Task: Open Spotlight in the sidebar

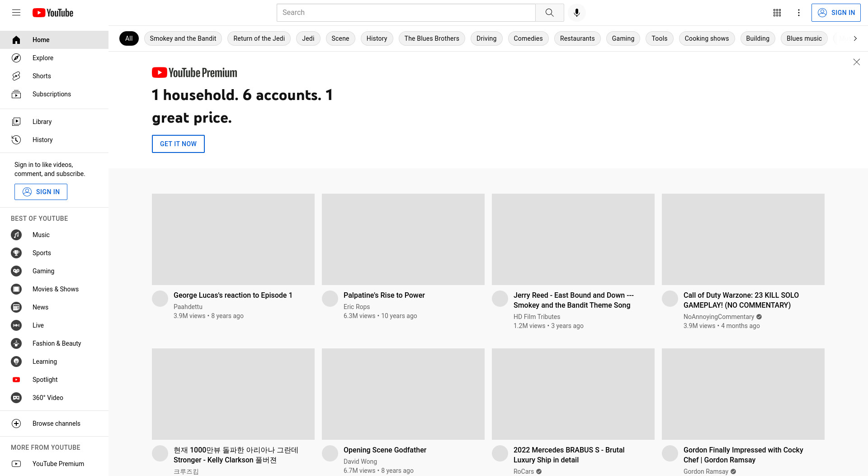Action: tap(54, 380)
